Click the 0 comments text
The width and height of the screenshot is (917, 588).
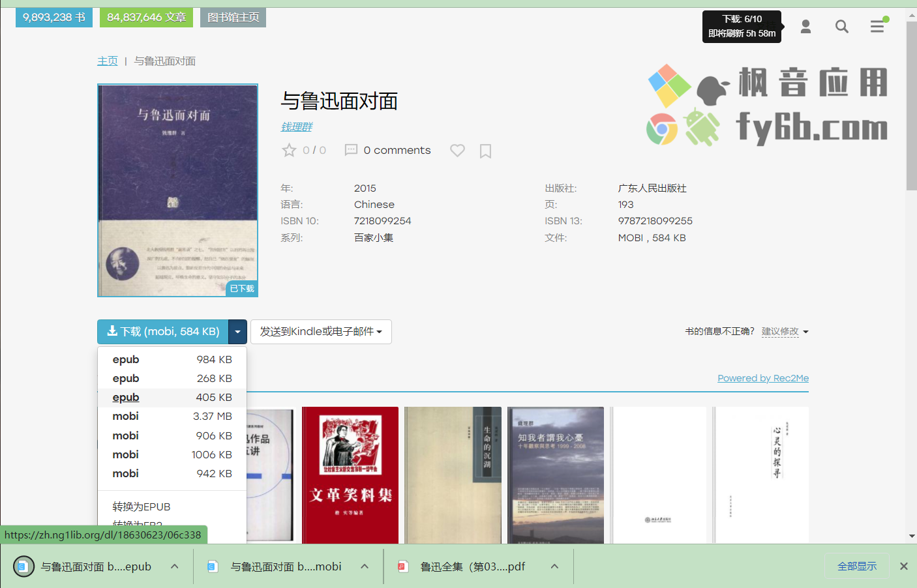(x=397, y=151)
